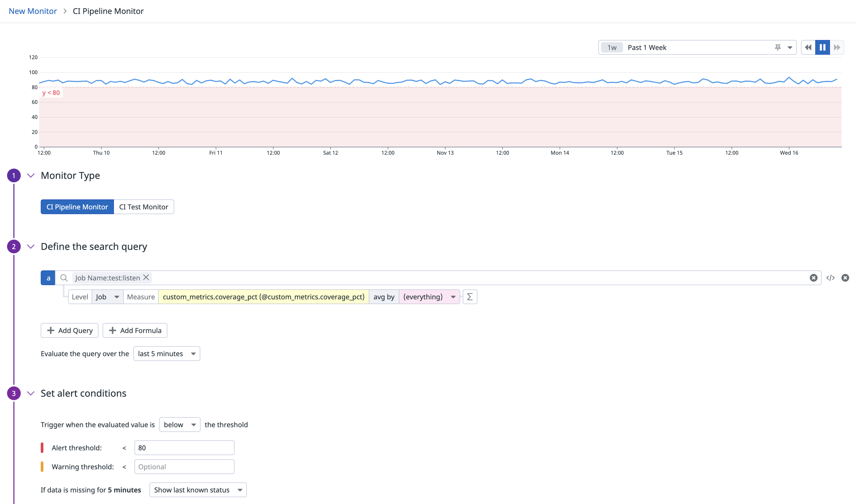Image resolution: width=856 pixels, height=504 pixels.
Task: Delete query a with the dark X icon
Action: 845,278
